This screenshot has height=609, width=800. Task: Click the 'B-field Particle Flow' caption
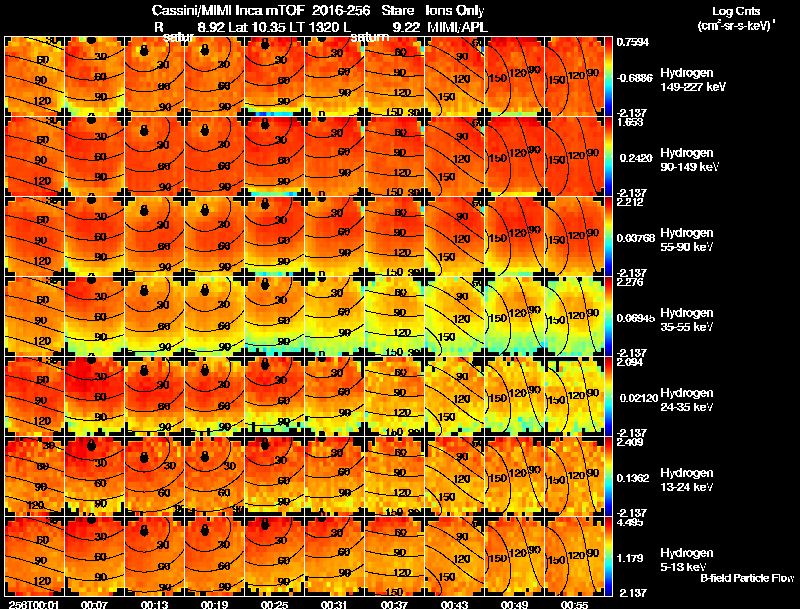[x=747, y=578]
